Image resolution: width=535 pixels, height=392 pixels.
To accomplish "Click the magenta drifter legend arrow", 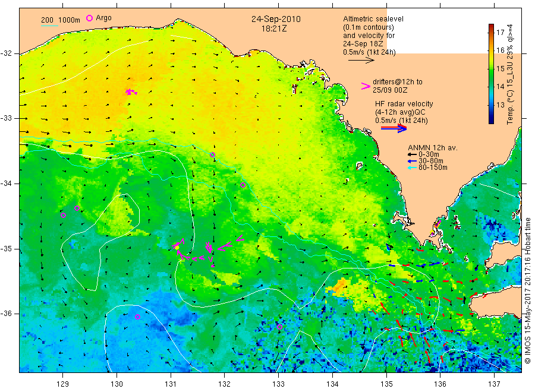I will (366, 86).
